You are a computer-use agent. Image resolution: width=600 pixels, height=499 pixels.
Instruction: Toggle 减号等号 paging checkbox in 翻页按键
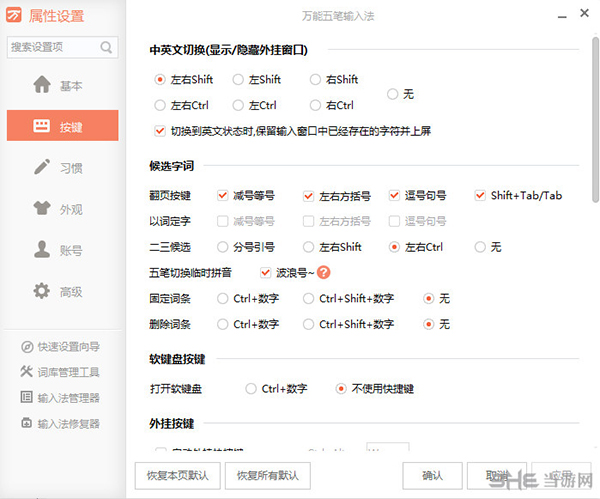point(223,196)
